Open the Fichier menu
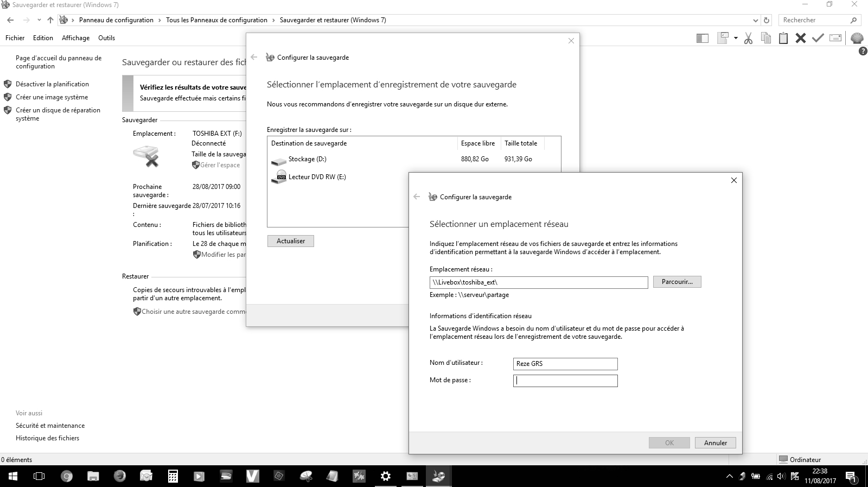Image resolution: width=868 pixels, height=487 pixels. pos(15,38)
